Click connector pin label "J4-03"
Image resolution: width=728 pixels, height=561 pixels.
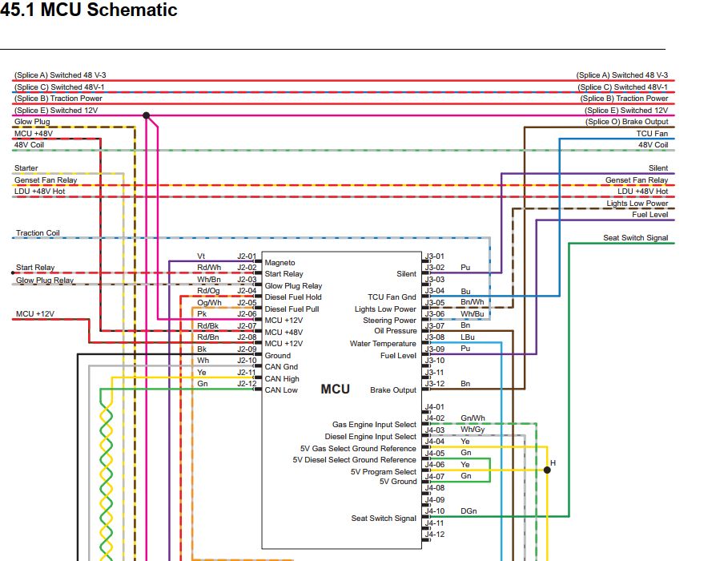(435, 430)
